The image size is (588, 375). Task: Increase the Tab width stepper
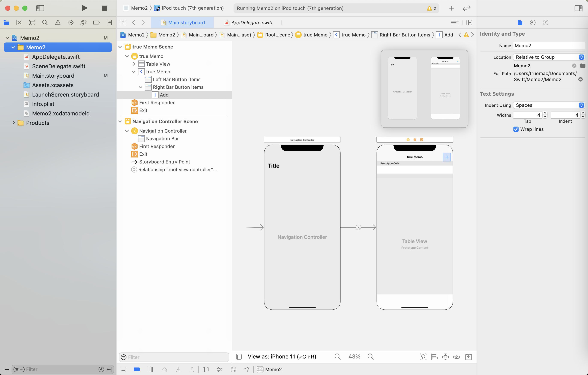545,113
